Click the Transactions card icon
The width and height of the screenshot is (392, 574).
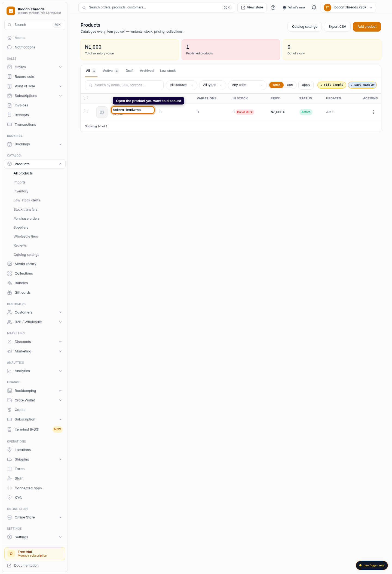[10, 125]
